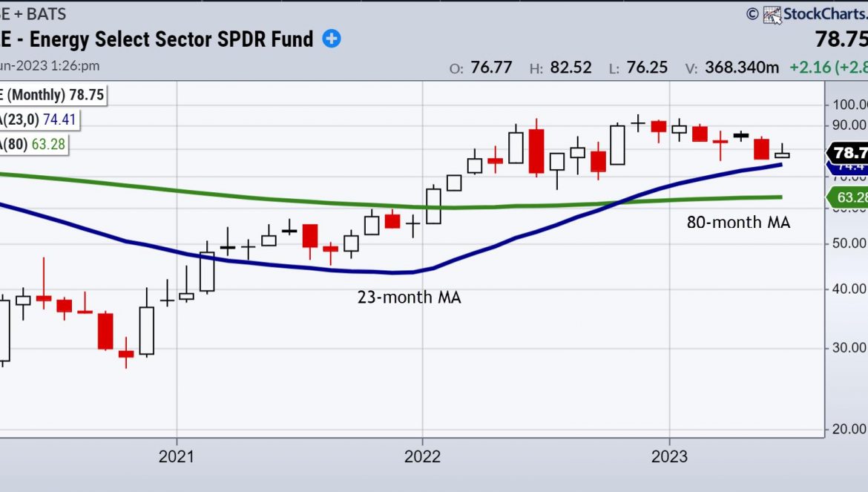Click the low price value 76.25
868x492 pixels.
point(647,68)
